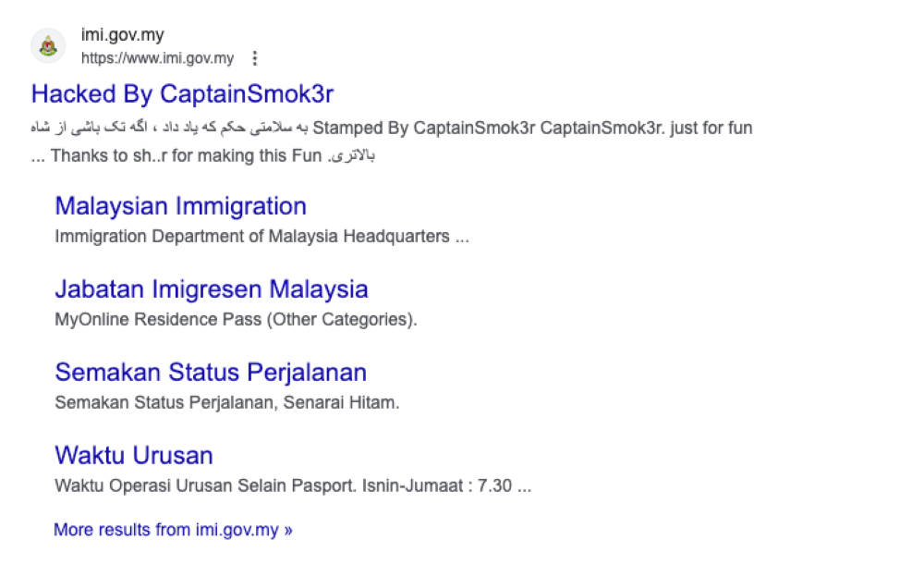Click the imi.gov.my site name
The image size is (924, 577).
click(x=122, y=36)
